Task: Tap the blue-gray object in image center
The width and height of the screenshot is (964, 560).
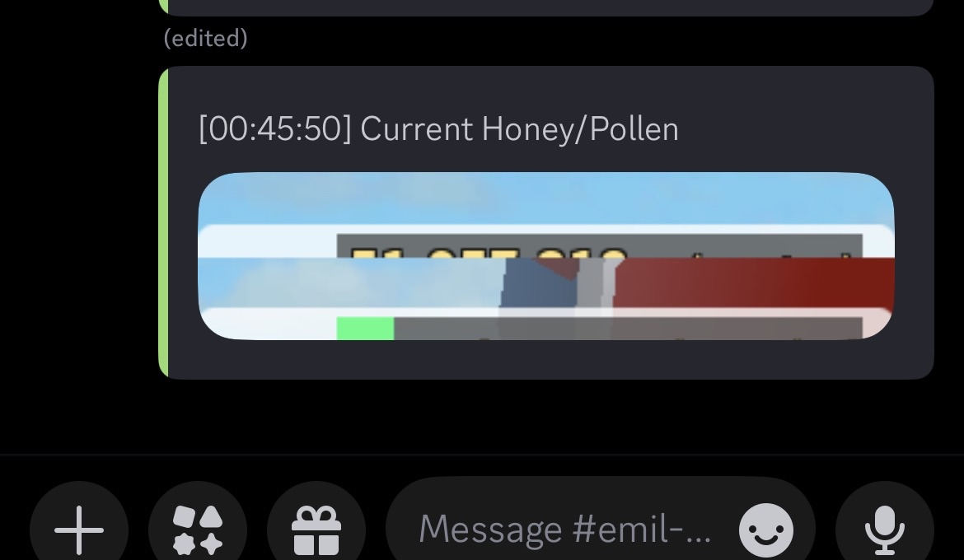Action: click(539, 282)
